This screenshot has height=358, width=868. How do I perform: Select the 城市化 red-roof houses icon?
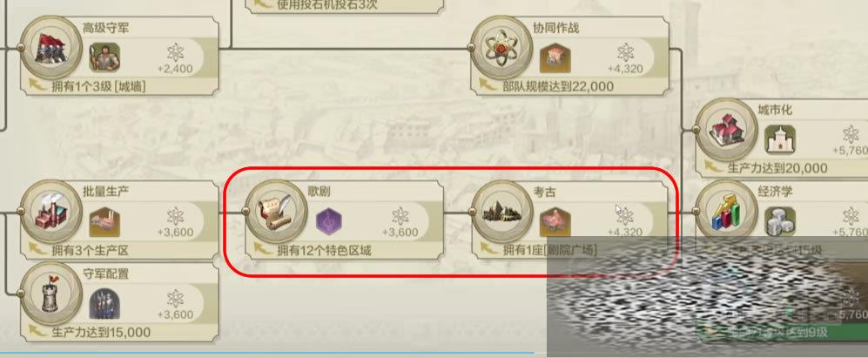click(x=726, y=130)
